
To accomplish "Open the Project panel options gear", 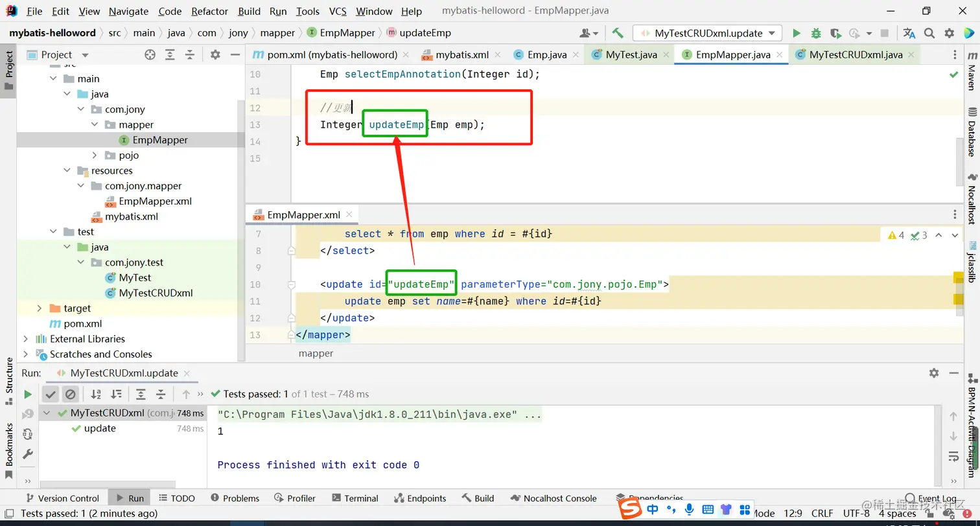I will point(215,55).
